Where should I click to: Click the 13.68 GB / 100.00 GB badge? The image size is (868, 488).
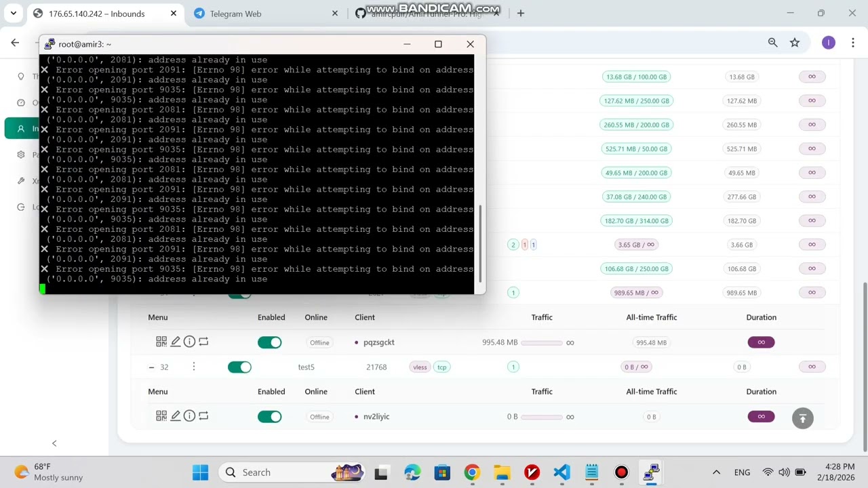636,77
